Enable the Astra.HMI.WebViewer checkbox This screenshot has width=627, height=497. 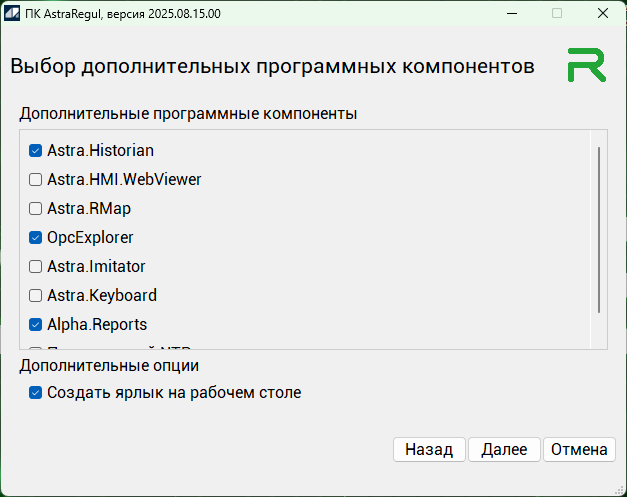36,180
